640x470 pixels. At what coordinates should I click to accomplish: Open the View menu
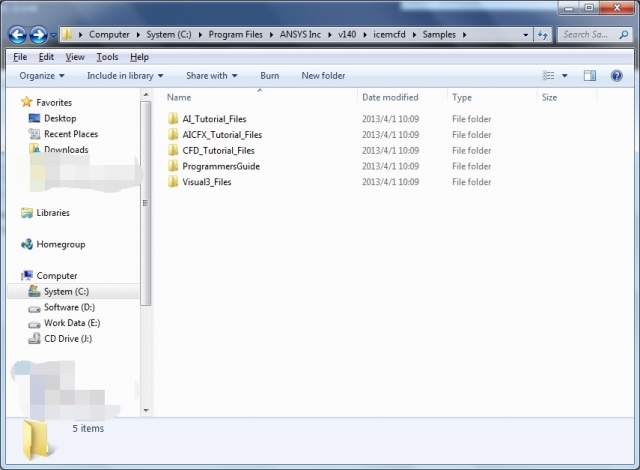click(75, 57)
